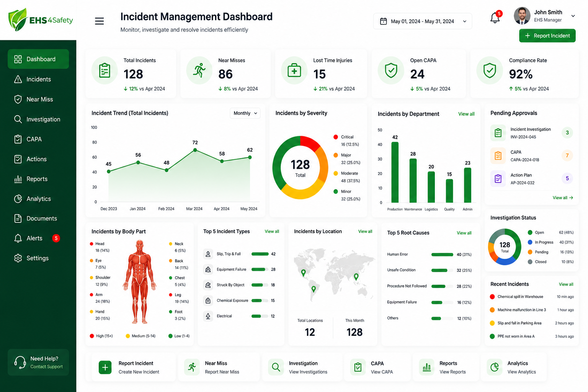Click the Incident Investigation approval icon
This screenshot has height=392, width=588.
point(498,133)
